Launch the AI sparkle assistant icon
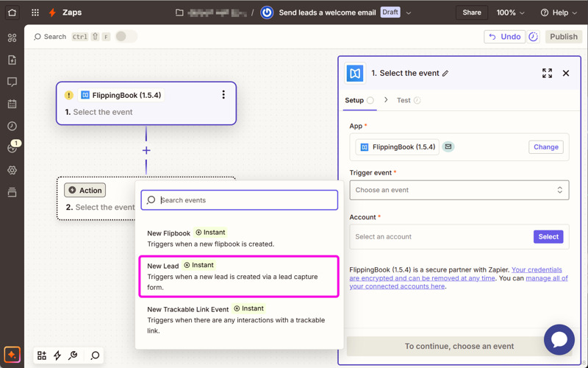The width and height of the screenshot is (588, 368). (12, 355)
